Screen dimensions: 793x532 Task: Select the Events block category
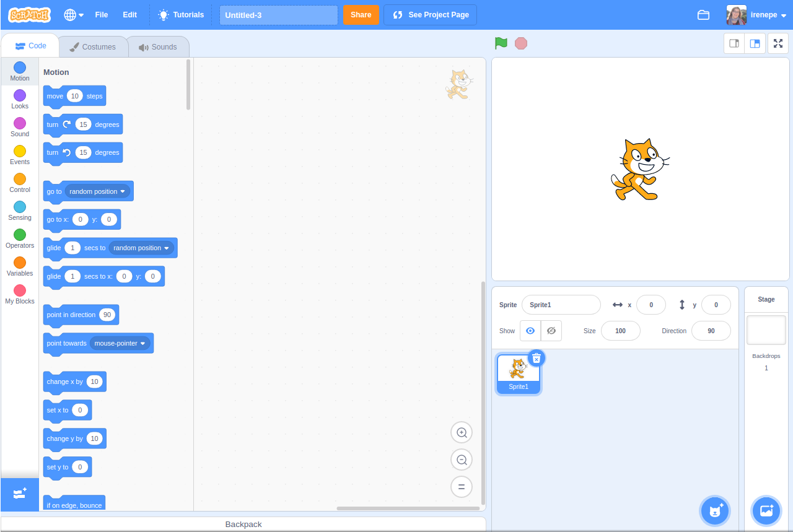click(x=20, y=155)
